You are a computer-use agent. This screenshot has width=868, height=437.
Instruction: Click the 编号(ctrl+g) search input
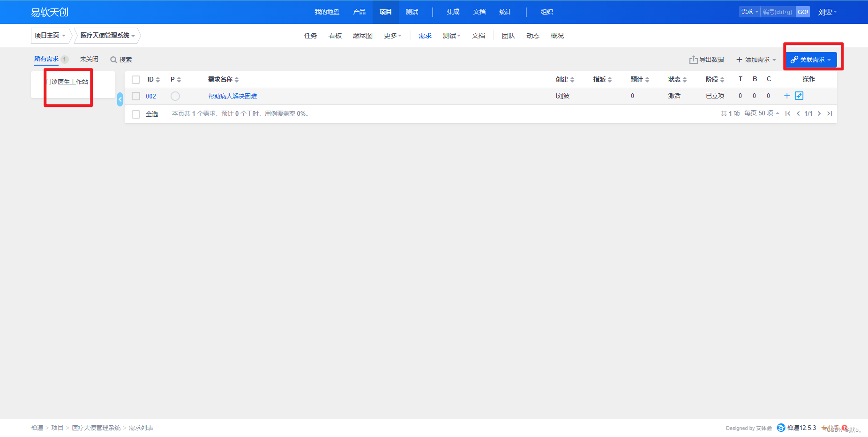778,12
